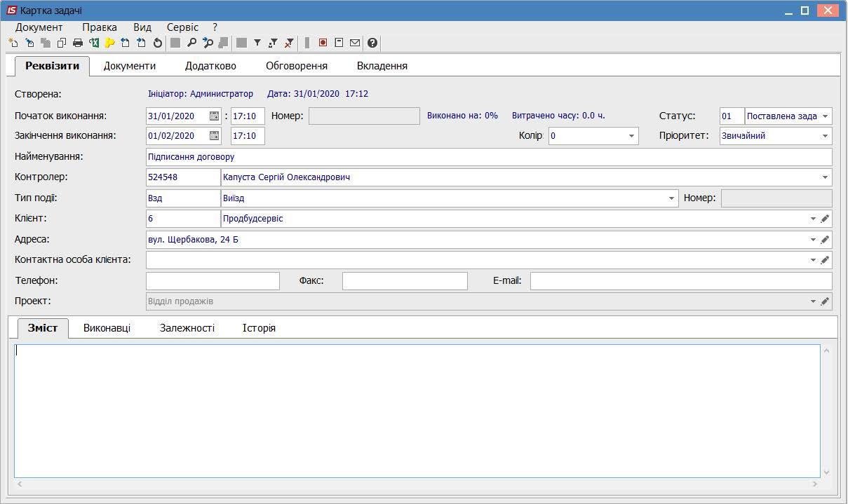Switch to the Виконавці sub-tab

click(x=107, y=328)
